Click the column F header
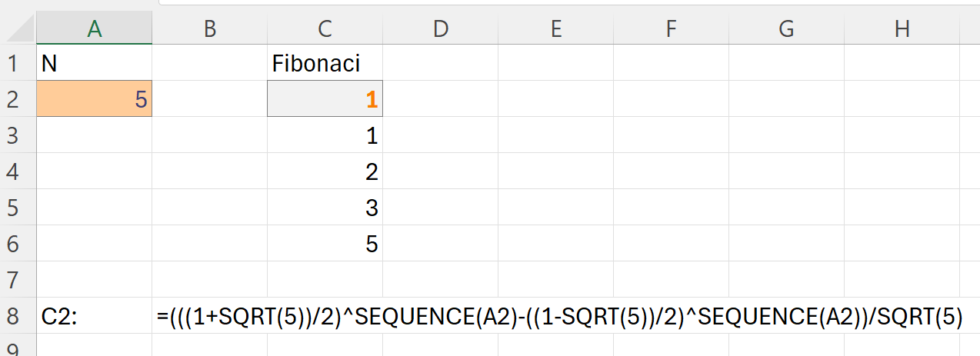980x356 pixels. (671, 28)
